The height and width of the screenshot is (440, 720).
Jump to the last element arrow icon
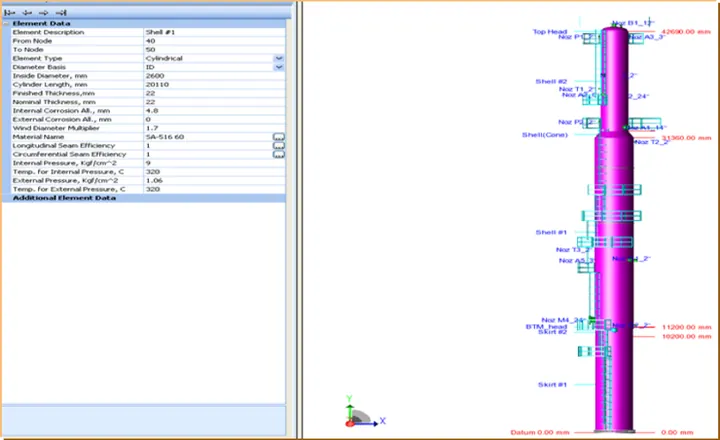tap(61, 12)
